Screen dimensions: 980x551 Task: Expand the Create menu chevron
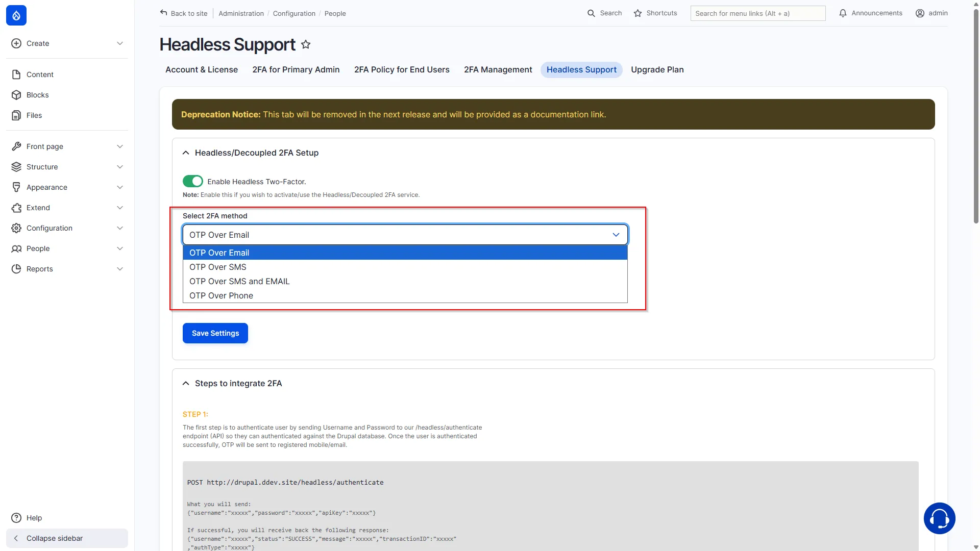tap(120, 43)
